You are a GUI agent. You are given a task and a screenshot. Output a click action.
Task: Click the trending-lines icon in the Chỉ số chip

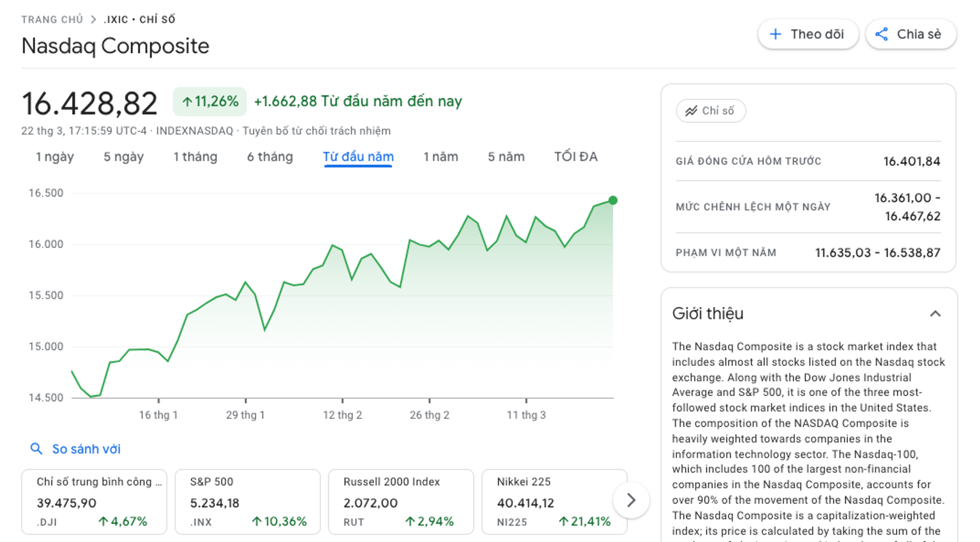(691, 111)
